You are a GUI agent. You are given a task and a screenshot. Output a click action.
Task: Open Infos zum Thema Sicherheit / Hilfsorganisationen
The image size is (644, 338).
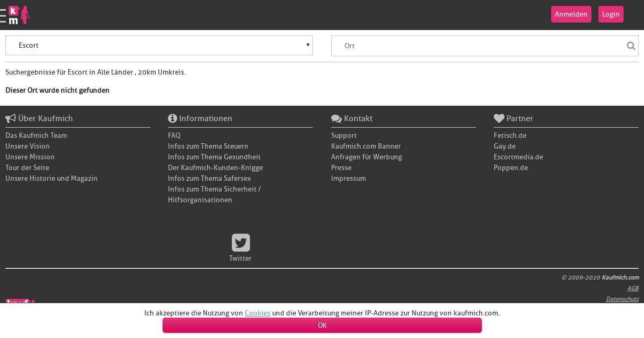pos(214,194)
